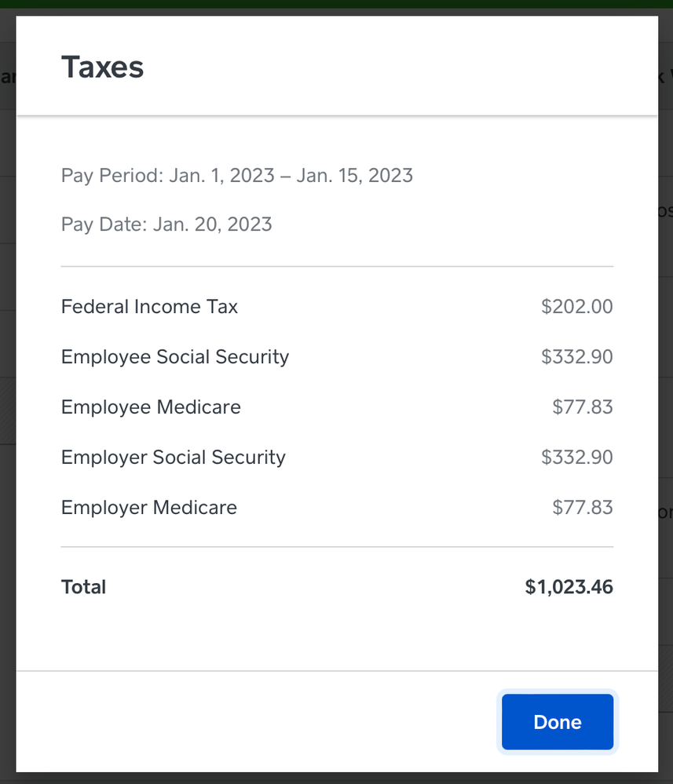
Task: Click the Pay Period date range text
Action: click(x=236, y=175)
